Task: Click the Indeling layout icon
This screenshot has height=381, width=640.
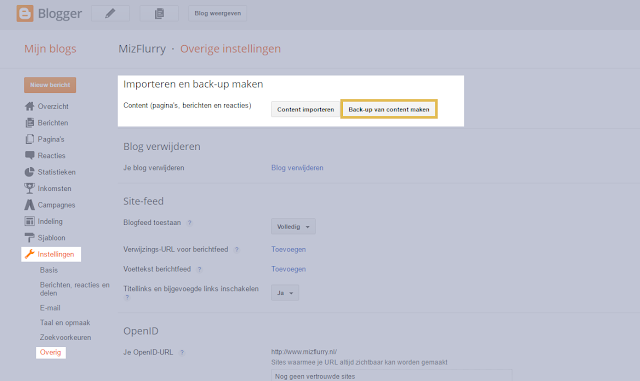Action: 29,221
